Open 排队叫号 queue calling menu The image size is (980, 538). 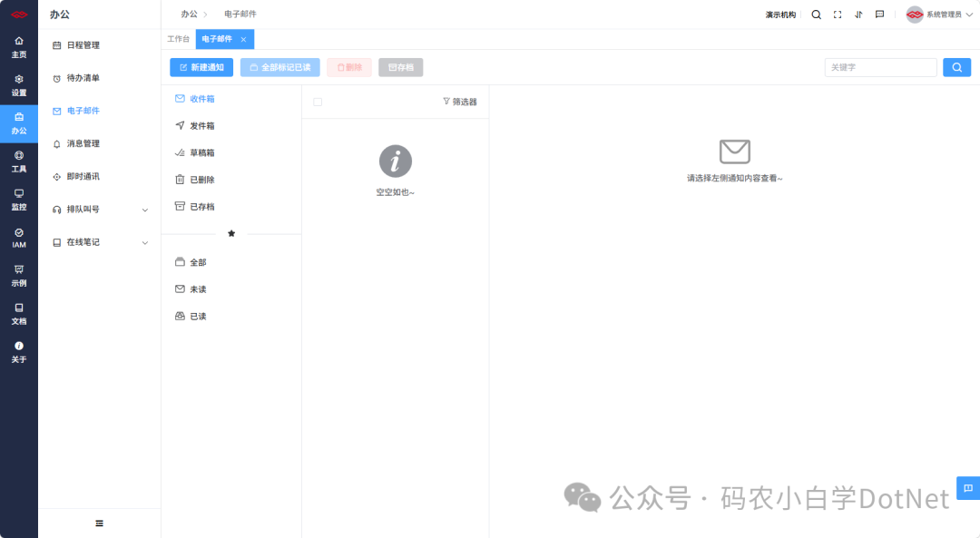click(100, 210)
